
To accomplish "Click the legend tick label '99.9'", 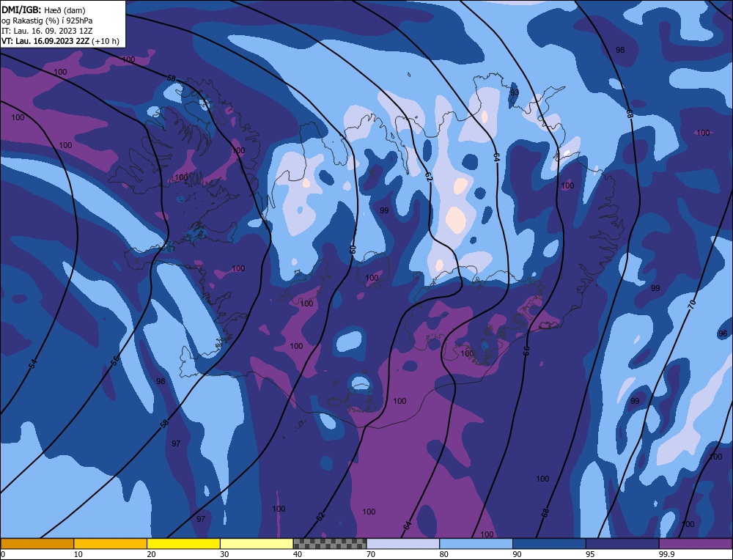I will click(666, 554).
